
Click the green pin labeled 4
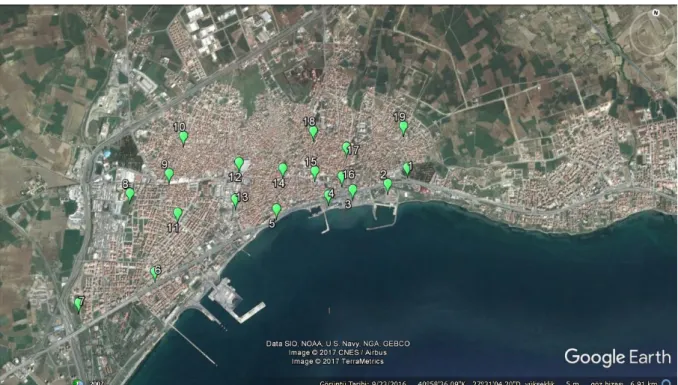click(328, 197)
